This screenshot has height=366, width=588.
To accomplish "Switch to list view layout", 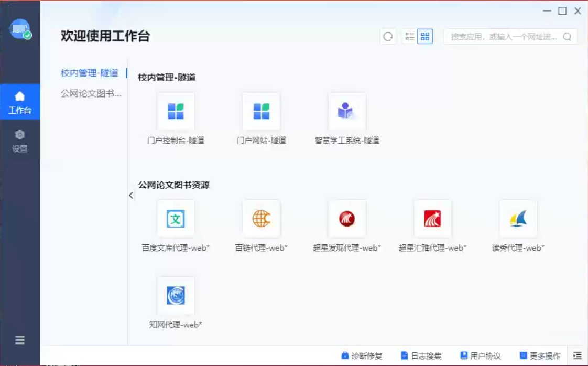I will point(410,37).
